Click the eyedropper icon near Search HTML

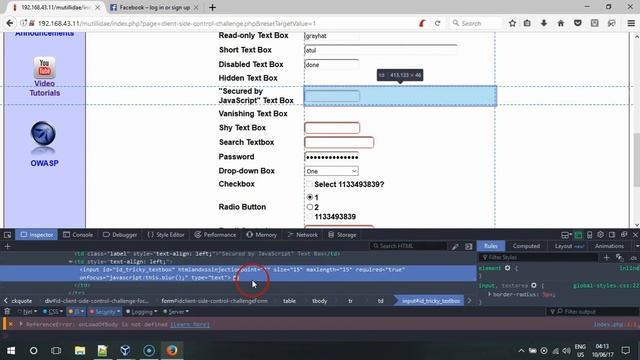pyautogui.click(x=455, y=246)
